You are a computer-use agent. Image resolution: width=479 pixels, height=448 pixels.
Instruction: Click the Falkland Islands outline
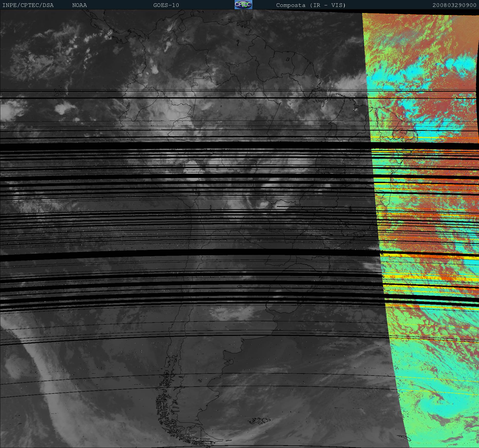[260, 420]
